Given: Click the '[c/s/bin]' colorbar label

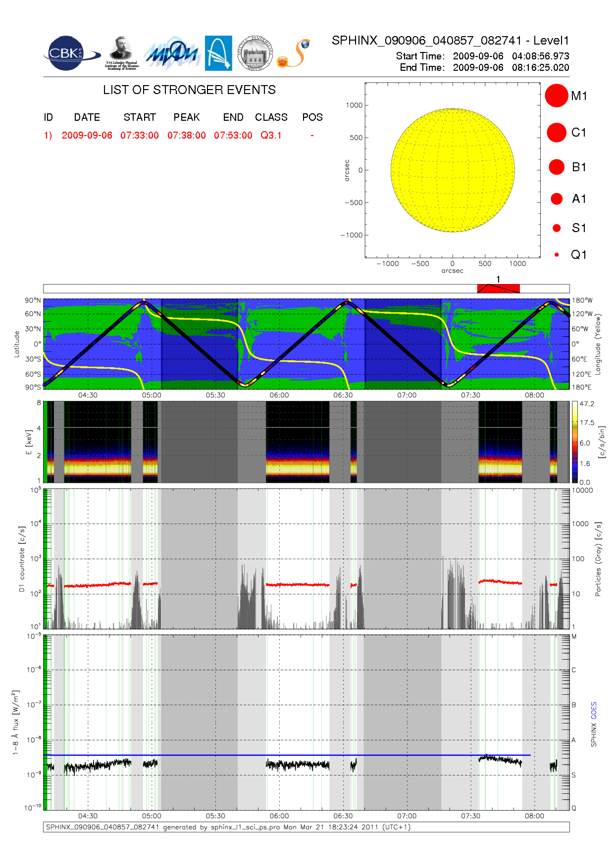Looking at the screenshot, I should click(x=602, y=442).
